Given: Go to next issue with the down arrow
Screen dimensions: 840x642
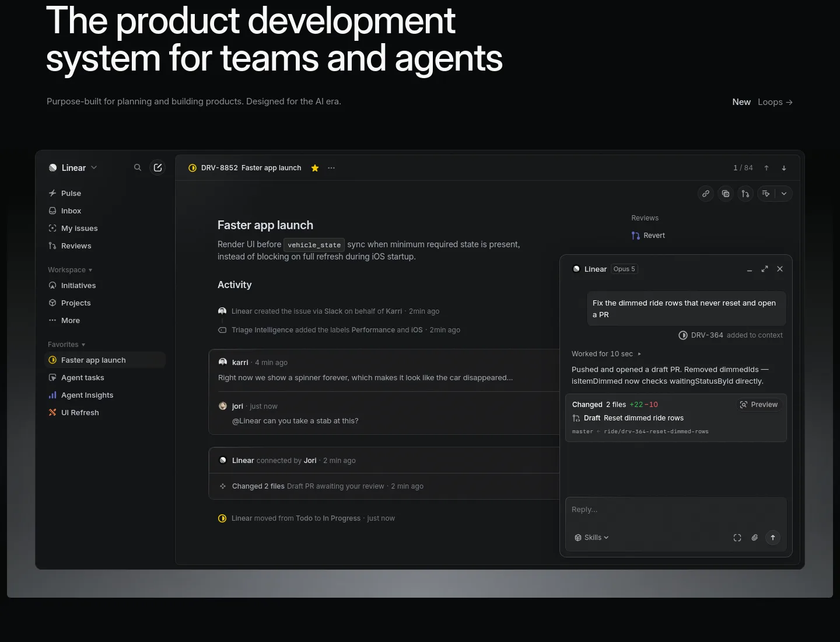Looking at the screenshot, I should 784,168.
